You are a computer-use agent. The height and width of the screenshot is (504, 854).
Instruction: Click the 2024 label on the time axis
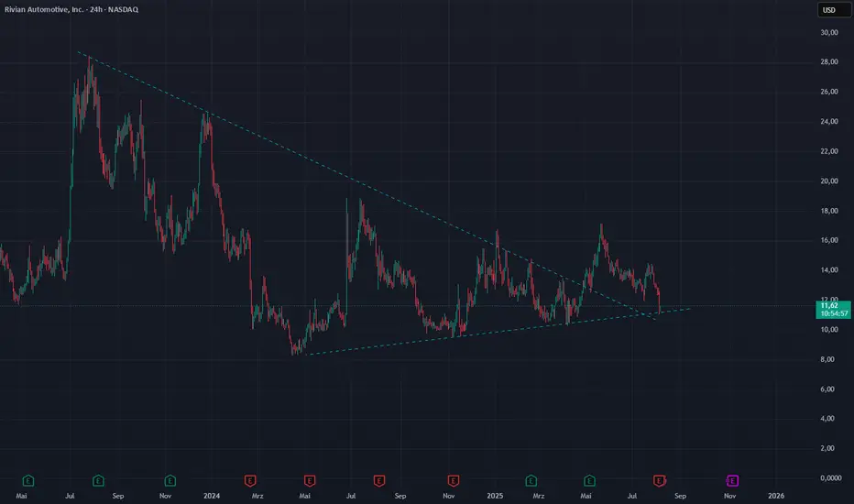click(212, 496)
